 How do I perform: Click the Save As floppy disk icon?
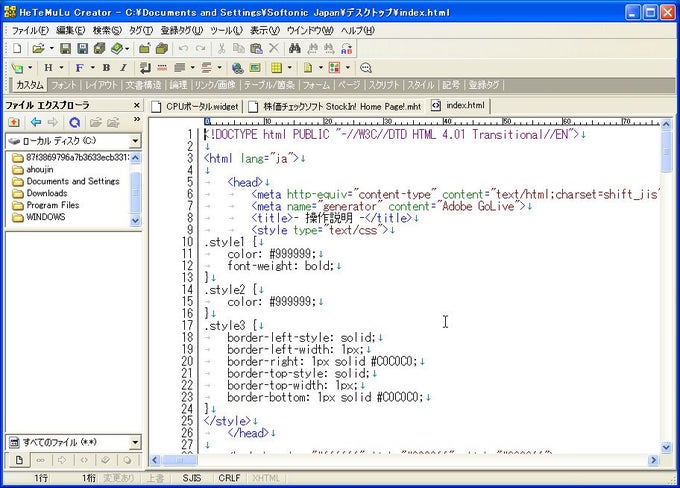click(x=82, y=49)
